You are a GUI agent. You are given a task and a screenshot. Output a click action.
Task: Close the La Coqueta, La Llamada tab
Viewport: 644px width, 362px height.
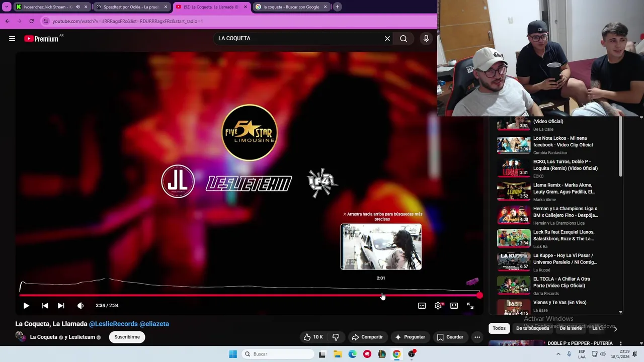click(246, 7)
